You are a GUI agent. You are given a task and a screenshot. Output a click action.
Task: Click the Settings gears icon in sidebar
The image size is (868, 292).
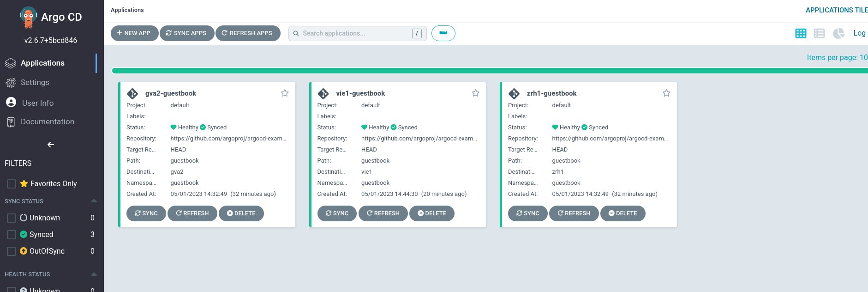pos(11,83)
